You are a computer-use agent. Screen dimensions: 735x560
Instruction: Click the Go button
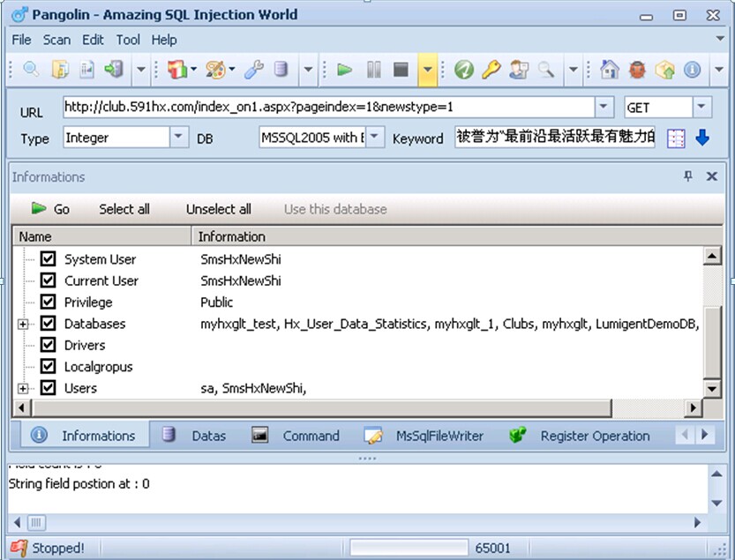point(50,208)
